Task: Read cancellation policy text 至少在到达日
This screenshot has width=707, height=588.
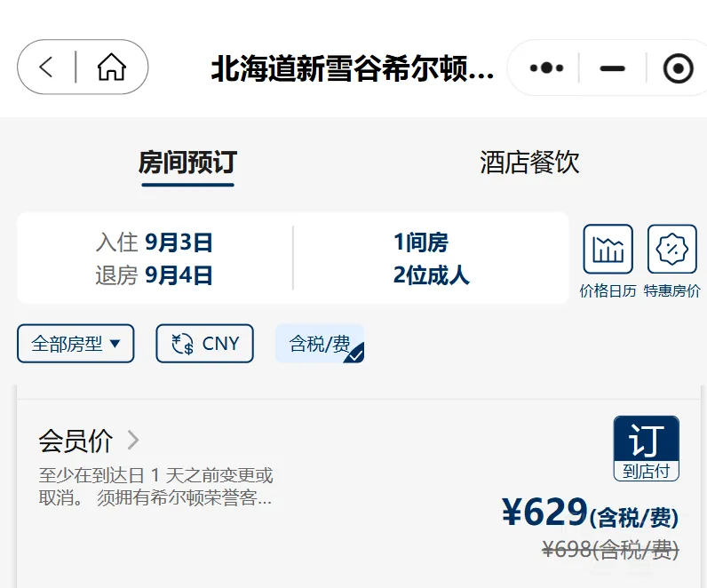Action: coord(155,487)
